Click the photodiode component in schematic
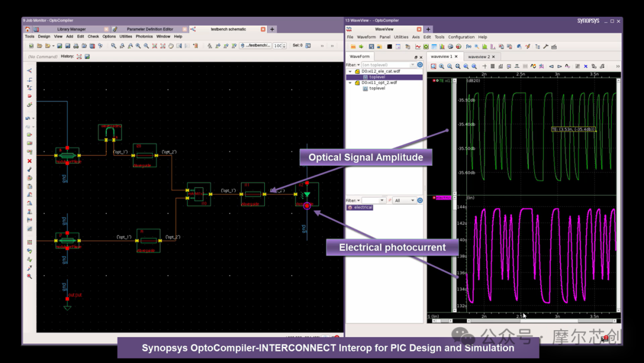The width and height of the screenshot is (644, 363). click(307, 195)
